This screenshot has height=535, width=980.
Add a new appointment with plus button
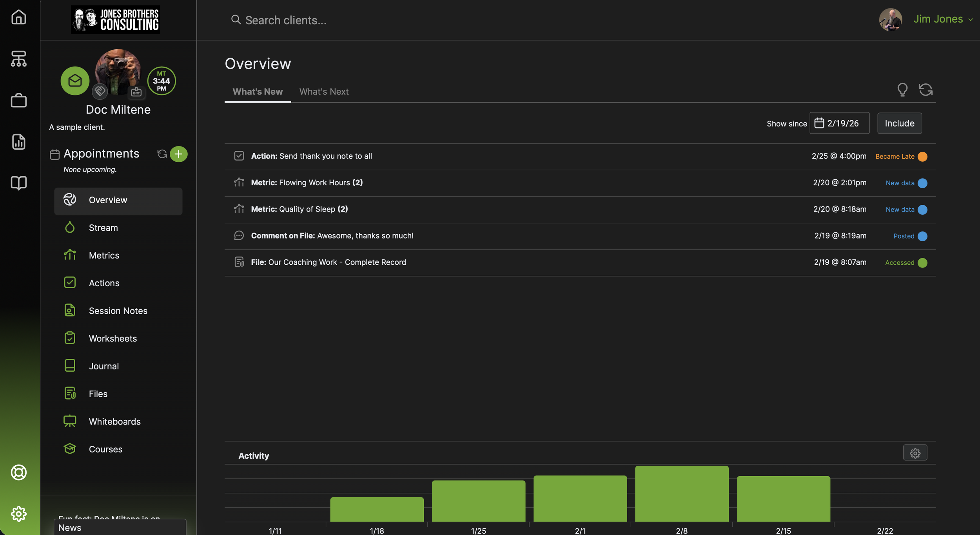click(x=178, y=154)
